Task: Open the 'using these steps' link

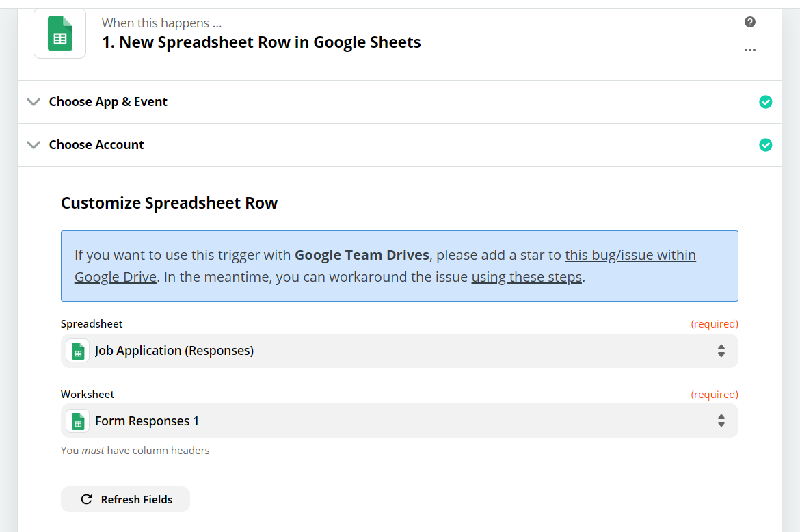Action: coord(526,277)
